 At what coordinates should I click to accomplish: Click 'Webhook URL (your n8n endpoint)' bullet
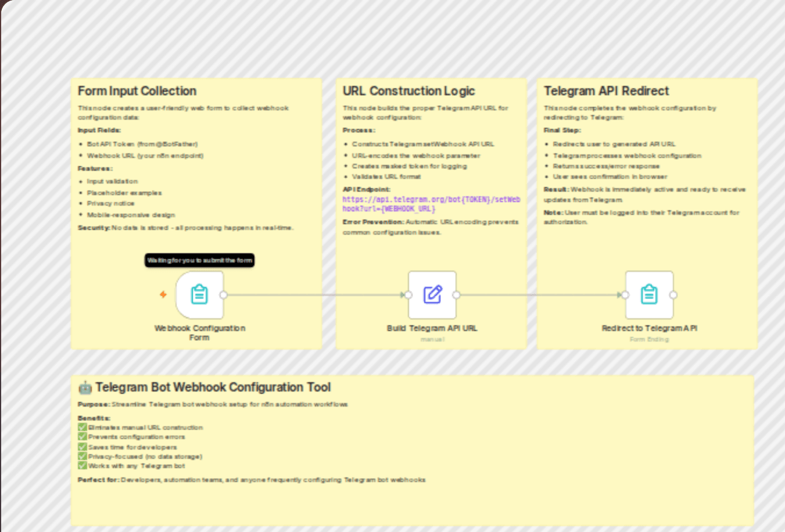coord(145,156)
